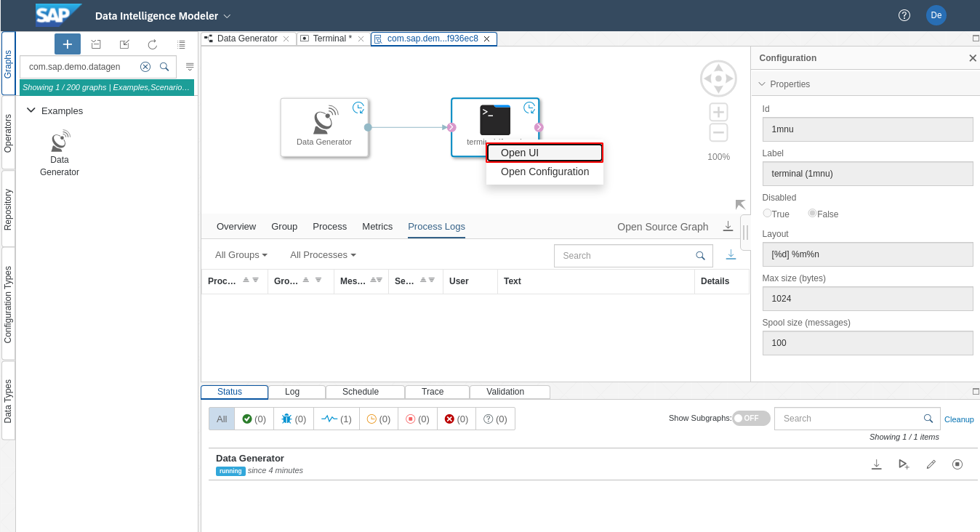This screenshot has height=532, width=980.
Task: Open the graph filter settings icon
Action: click(x=190, y=66)
